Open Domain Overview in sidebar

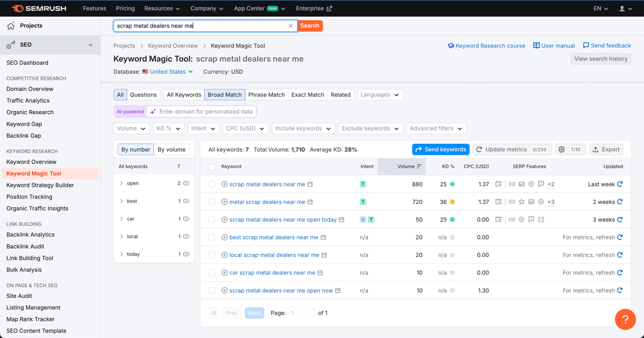30,89
